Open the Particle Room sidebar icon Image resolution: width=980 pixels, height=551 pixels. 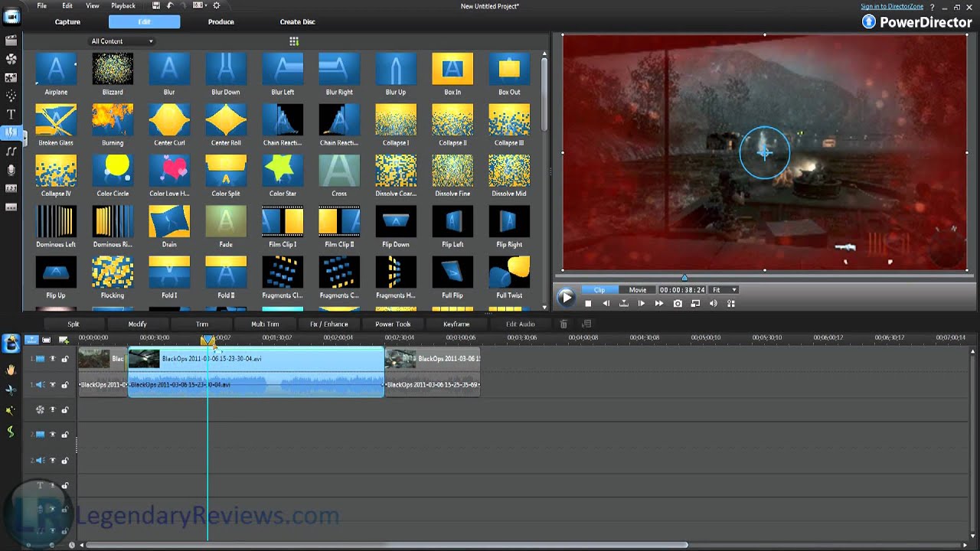point(11,96)
